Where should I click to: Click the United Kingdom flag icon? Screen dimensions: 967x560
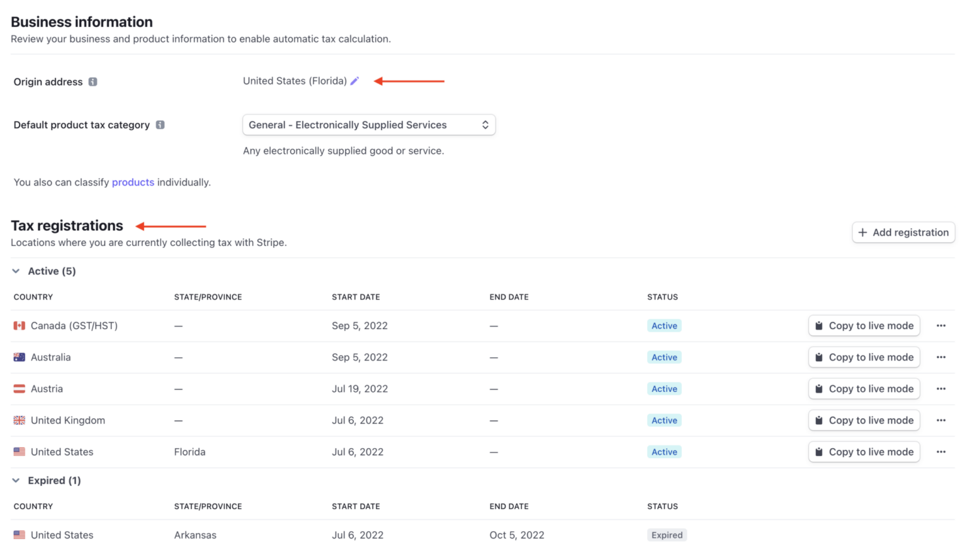(19, 420)
